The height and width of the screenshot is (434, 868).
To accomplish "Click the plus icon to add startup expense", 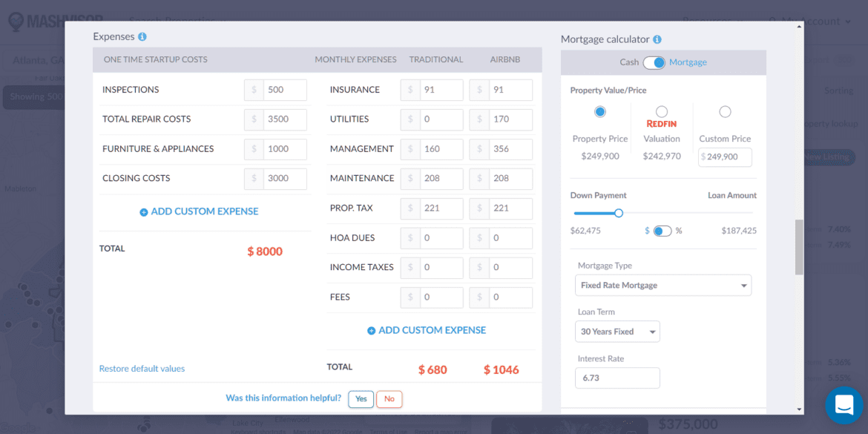I will click(x=143, y=211).
